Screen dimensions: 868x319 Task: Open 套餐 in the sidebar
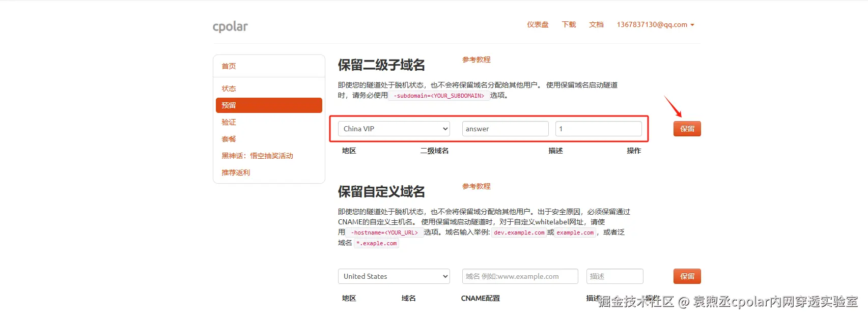(x=229, y=139)
